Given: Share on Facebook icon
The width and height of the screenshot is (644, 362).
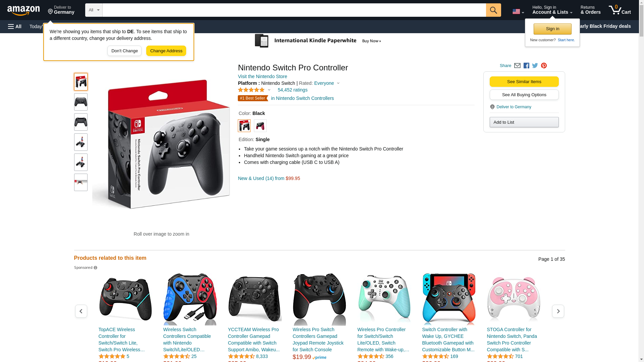Looking at the screenshot, I should point(526,66).
